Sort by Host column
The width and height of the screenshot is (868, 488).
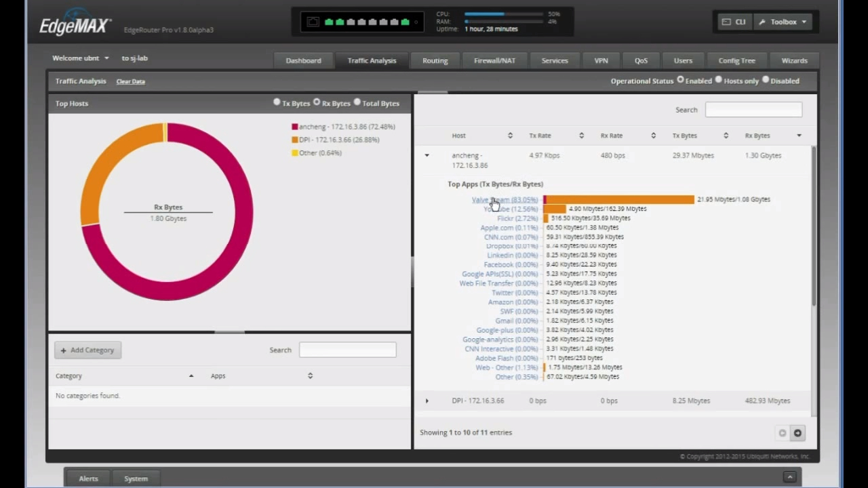click(x=482, y=136)
